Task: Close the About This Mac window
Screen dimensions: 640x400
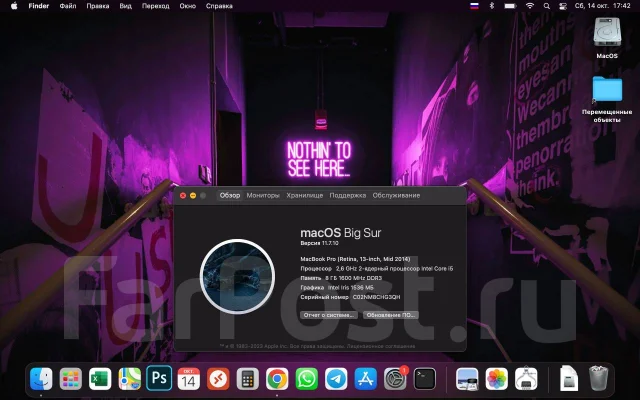Action: pos(183,196)
